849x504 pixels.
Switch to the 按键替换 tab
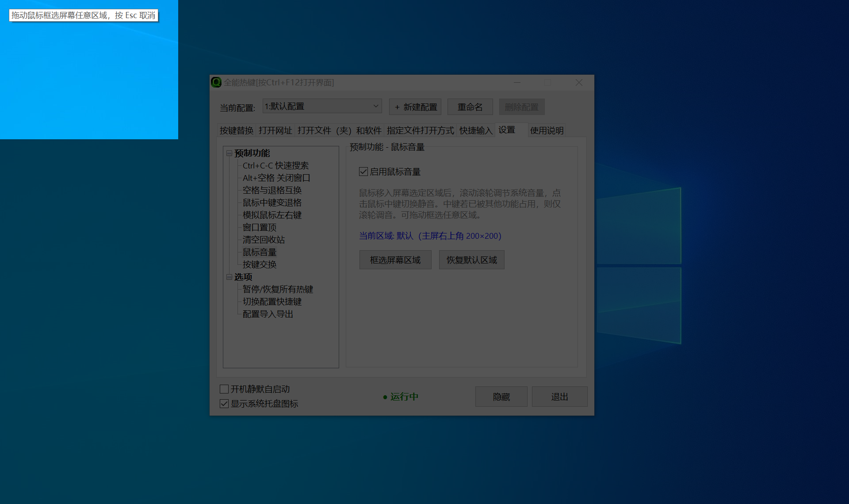click(237, 130)
